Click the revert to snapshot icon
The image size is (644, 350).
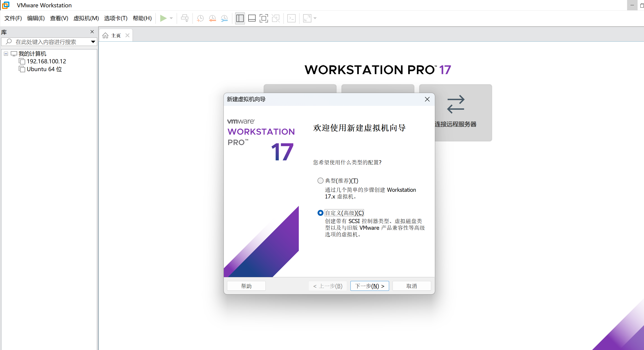click(212, 18)
